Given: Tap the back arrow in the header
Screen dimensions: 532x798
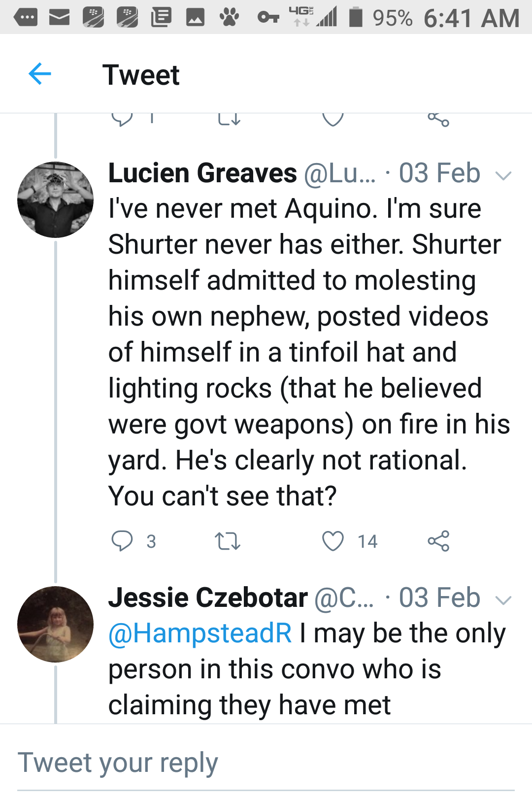Looking at the screenshot, I should 40,74.
